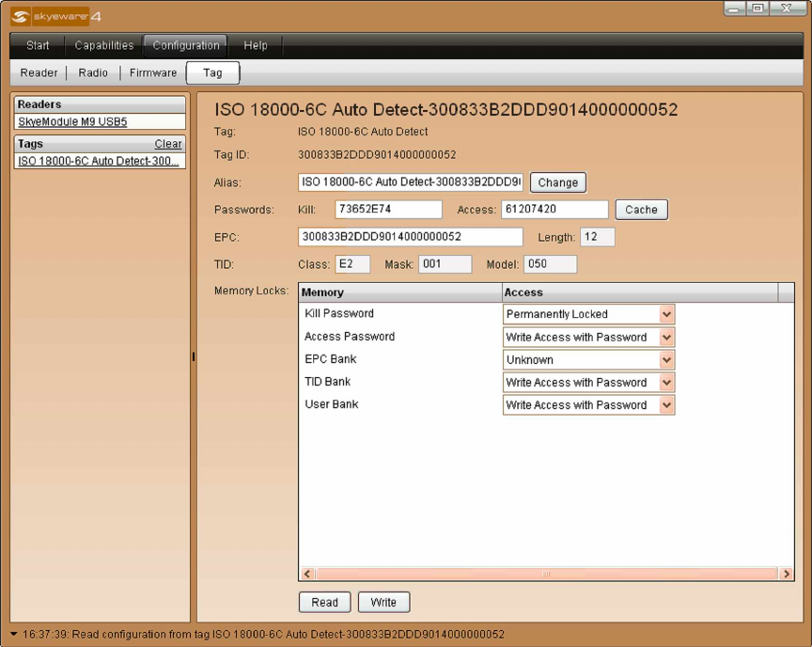
Task: Click the Read button
Action: coord(324,603)
